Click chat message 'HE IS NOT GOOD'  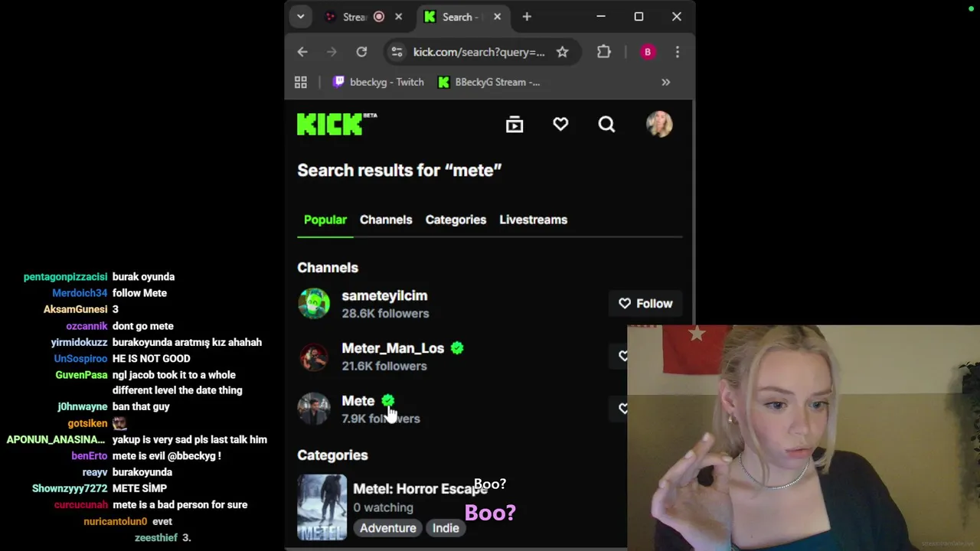click(152, 359)
